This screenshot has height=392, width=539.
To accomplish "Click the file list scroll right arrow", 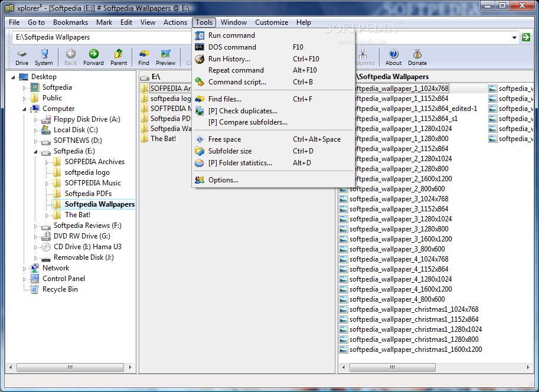I will tap(528, 367).
